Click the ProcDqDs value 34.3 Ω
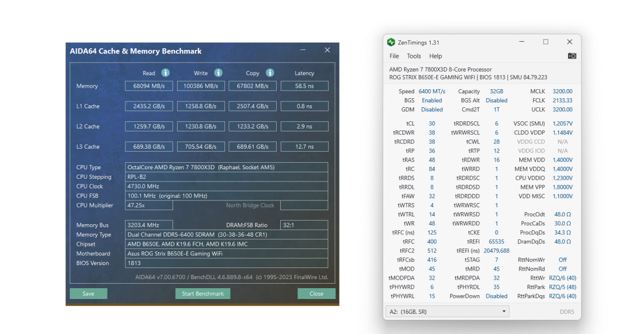Screen dimensions: 644x334 [x=562, y=233]
